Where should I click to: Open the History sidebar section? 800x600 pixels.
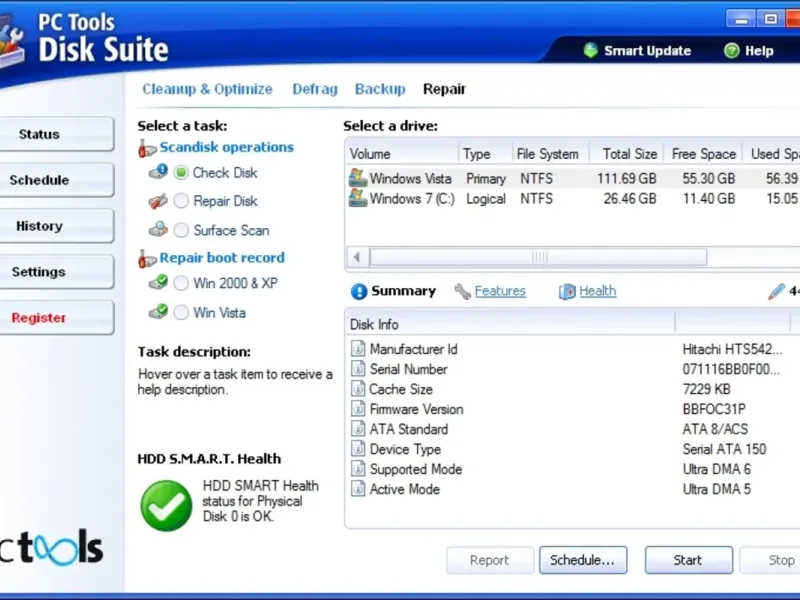(x=56, y=226)
